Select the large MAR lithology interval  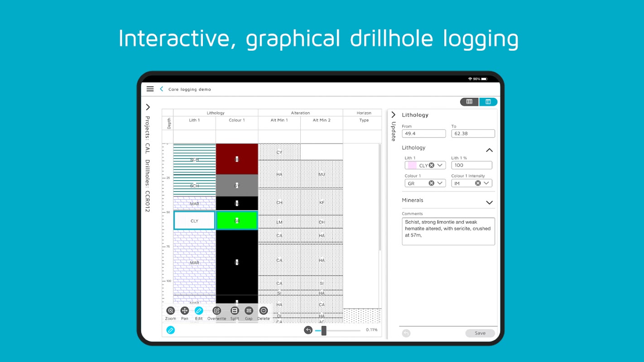pos(194,262)
